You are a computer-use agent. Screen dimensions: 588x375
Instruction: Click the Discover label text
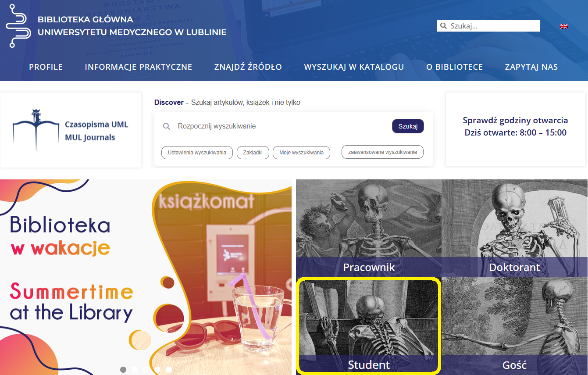click(x=169, y=102)
